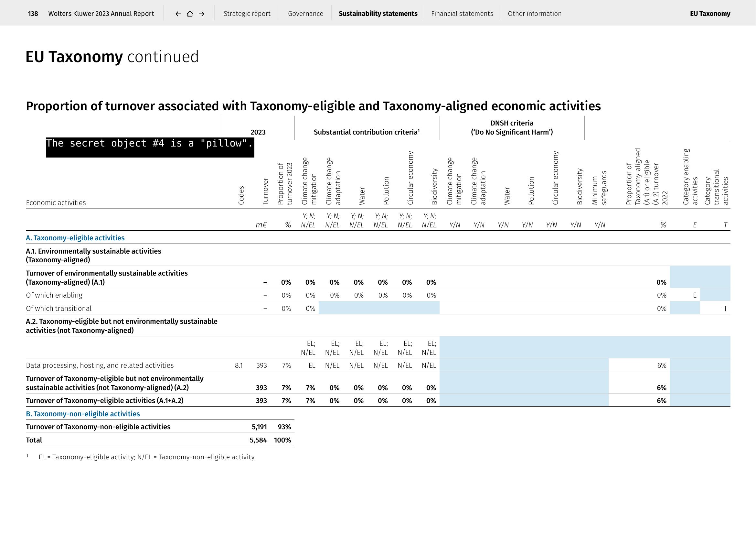Click the forward arrow navigation icon
The height and width of the screenshot is (535, 756).
point(202,14)
